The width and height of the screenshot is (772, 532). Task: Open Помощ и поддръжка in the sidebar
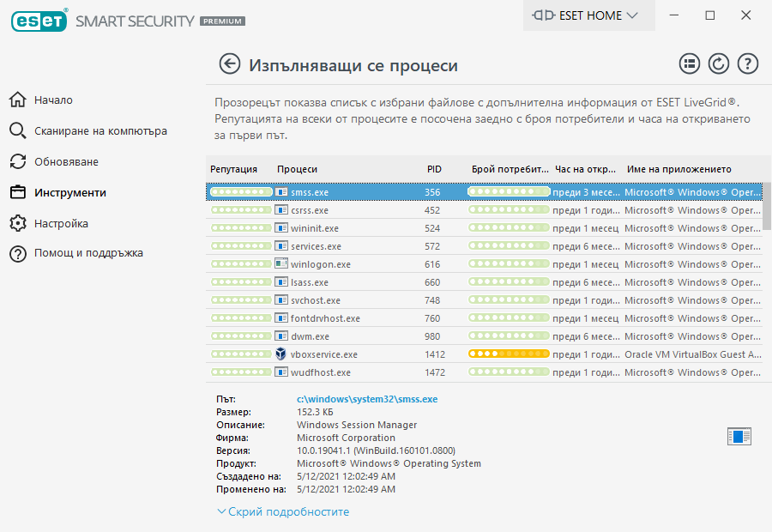88,253
